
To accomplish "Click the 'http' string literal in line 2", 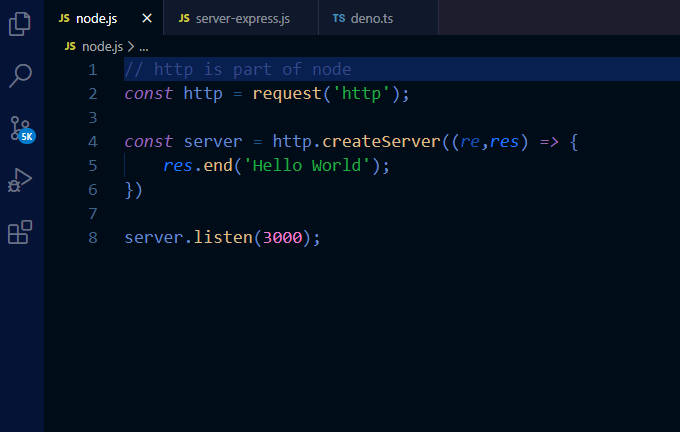I will (361, 94).
